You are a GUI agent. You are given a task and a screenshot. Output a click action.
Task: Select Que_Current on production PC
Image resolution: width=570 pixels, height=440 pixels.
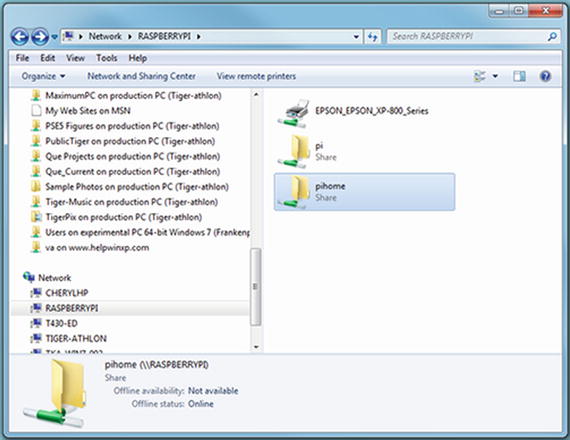pos(132,171)
